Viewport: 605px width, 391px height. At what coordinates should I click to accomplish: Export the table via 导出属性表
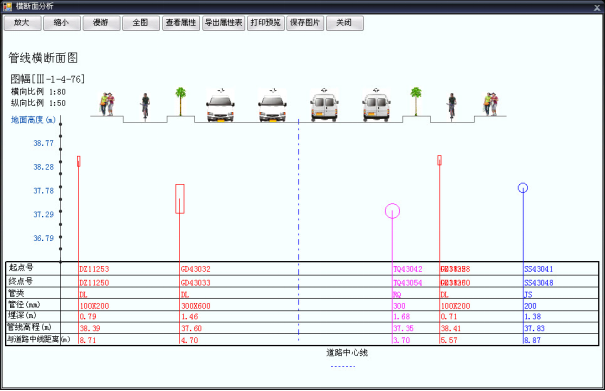[223, 23]
